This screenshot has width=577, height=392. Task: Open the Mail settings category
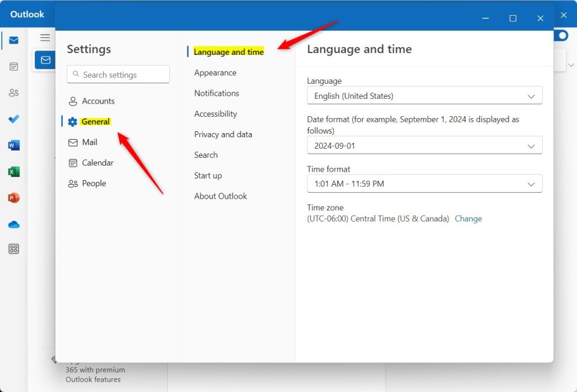pos(89,142)
